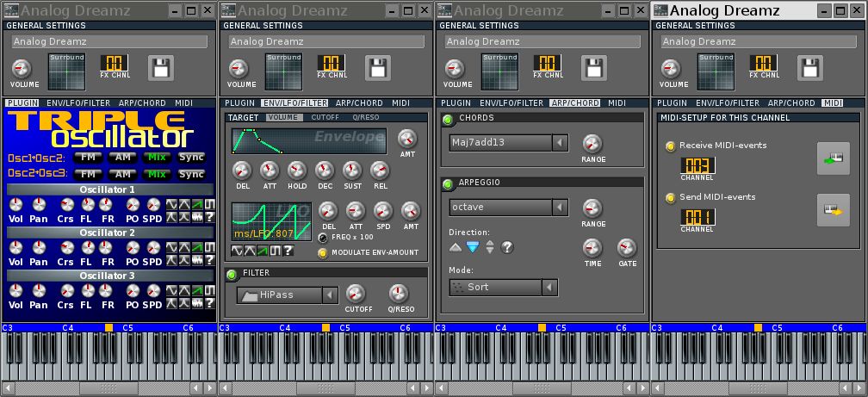The width and height of the screenshot is (868, 397).
Task: Switch to ENV/LFO/FILTER tab in Triple Oscillator window
Action: tap(78, 103)
